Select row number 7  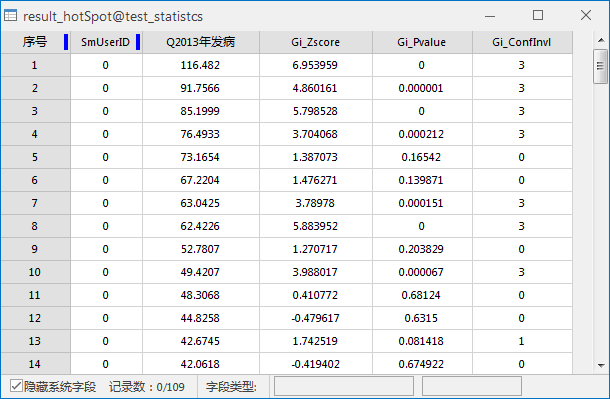[35, 203]
